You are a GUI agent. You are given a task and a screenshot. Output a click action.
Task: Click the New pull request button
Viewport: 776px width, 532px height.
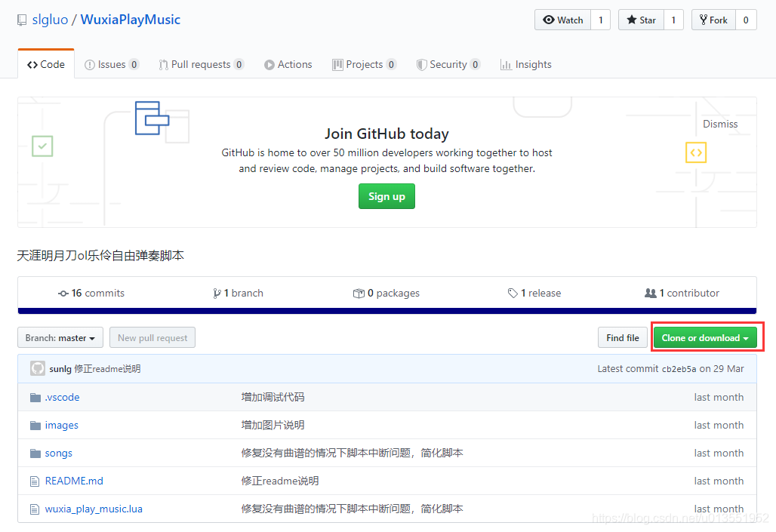click(152, 337)
